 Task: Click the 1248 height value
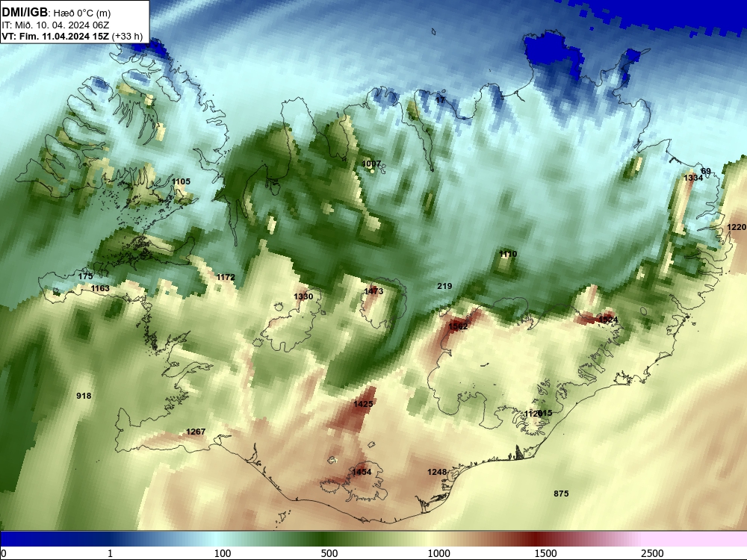pos(437,472)
